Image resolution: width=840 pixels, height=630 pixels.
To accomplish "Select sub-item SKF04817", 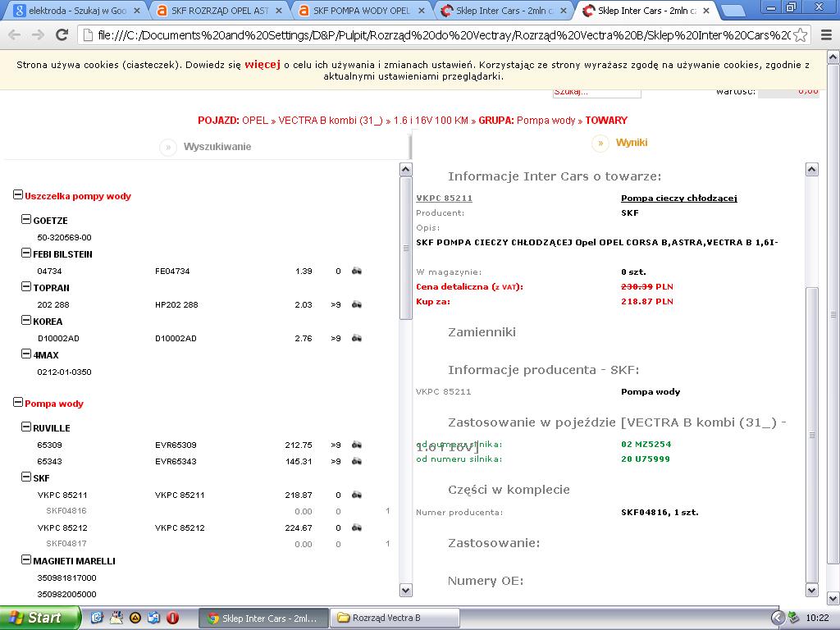I will tap(66, 544).
